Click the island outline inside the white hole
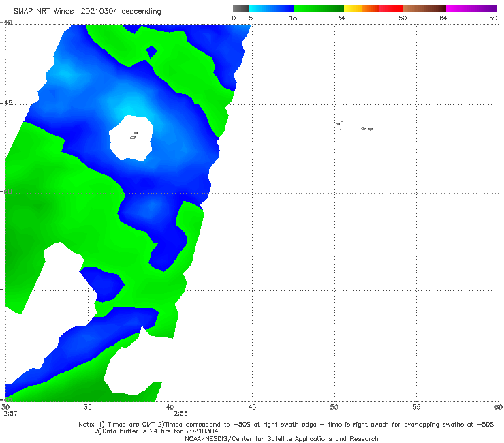This screenshot has height=443, width=504. click(133, 136)
